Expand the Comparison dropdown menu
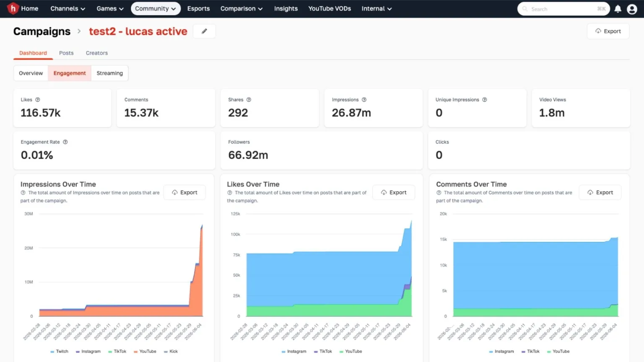This screenshot has width=644, height=362. coord(241,8)
